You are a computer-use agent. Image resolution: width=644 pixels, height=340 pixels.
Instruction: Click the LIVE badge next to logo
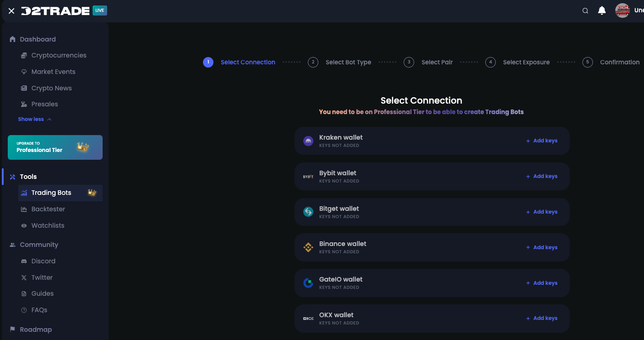click(x=100, y=10)
